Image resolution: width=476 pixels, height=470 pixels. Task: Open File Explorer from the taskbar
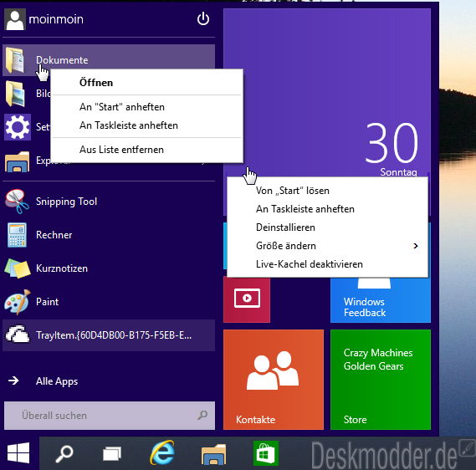213,454
